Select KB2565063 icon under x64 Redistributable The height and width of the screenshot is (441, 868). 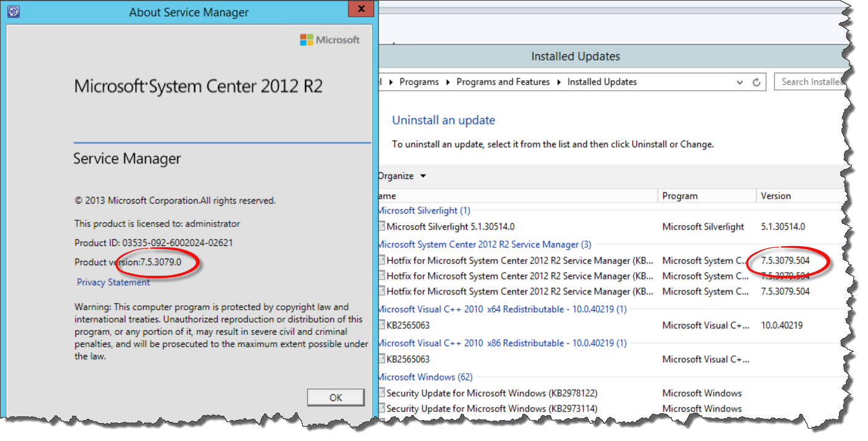click(381, 325)
